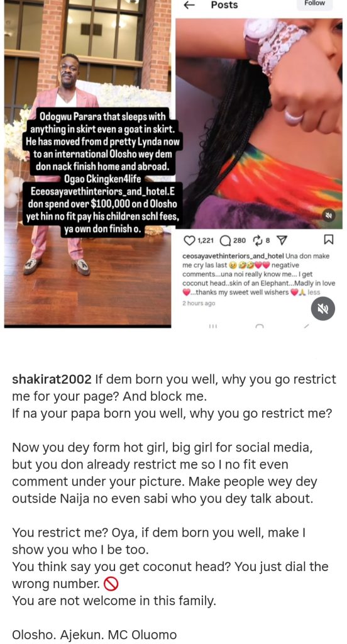
Task: Tap the '2 hours ago' timestamp
Action: 199,304
